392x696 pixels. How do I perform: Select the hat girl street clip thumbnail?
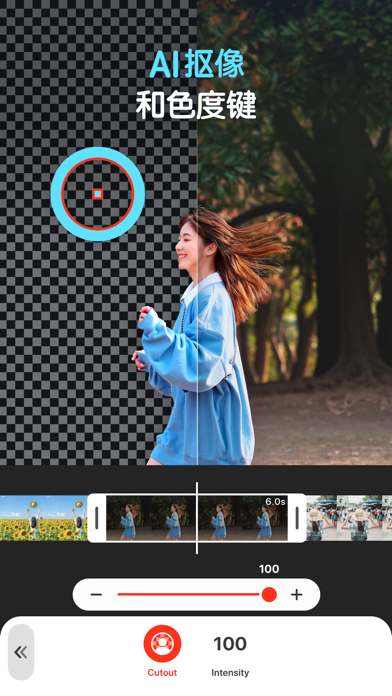[349, 518]
